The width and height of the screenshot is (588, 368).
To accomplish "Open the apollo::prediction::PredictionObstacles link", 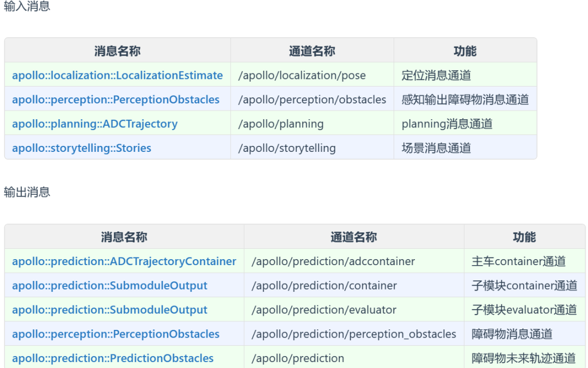I will 113,358.
